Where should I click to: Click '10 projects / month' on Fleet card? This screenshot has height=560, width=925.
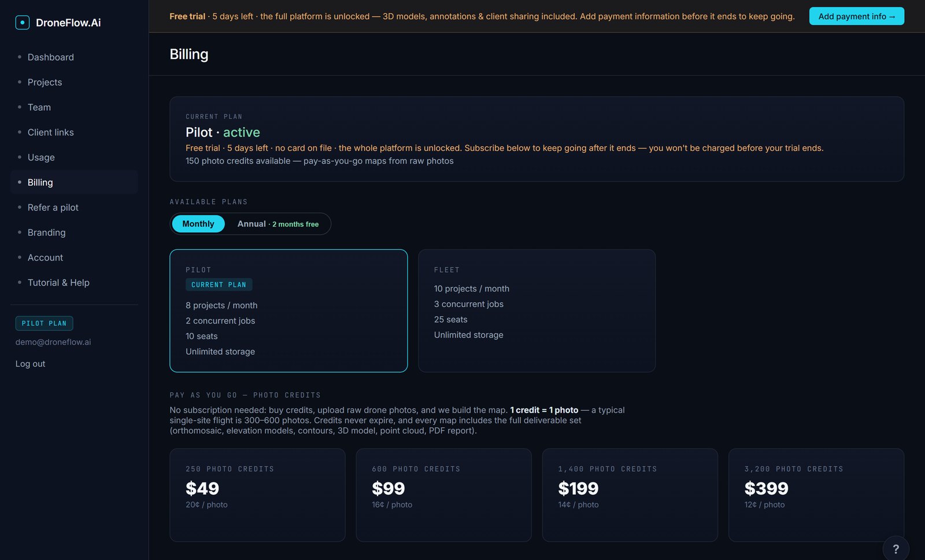point(472,289)
